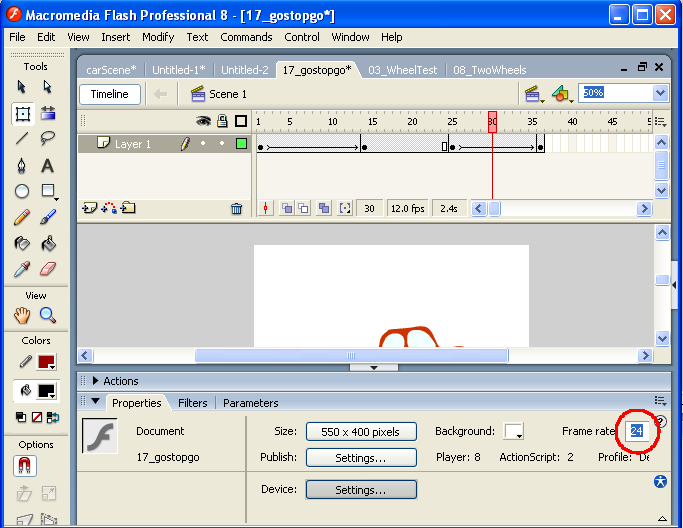Switch to the Filters tab
Screen dimensions: 683x528
coord(192,403)
